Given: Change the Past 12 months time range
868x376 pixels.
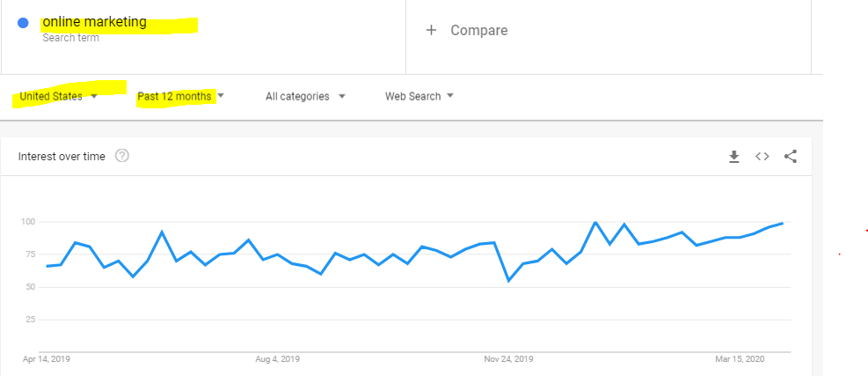Looking at the screenshot, I should point(180,97).
